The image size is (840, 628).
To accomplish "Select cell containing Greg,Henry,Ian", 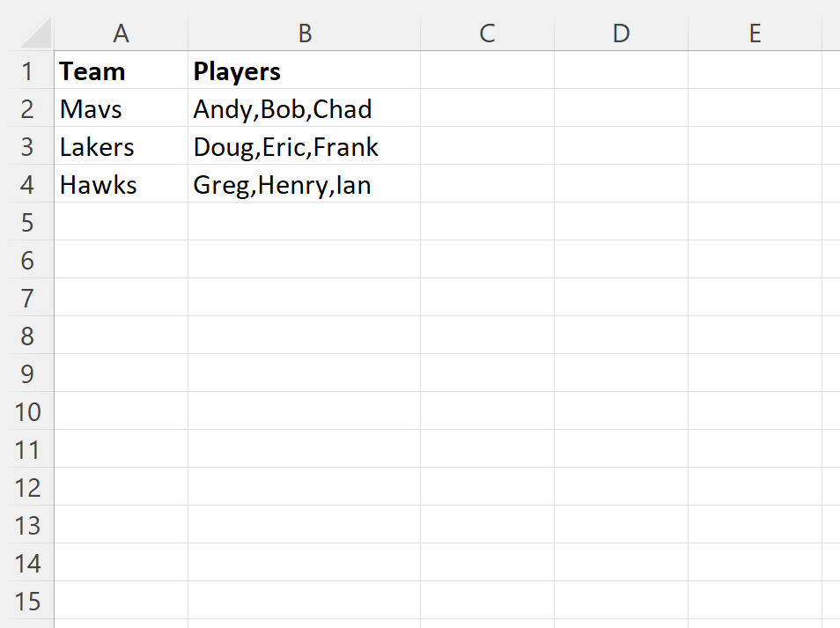I will 305,184.
